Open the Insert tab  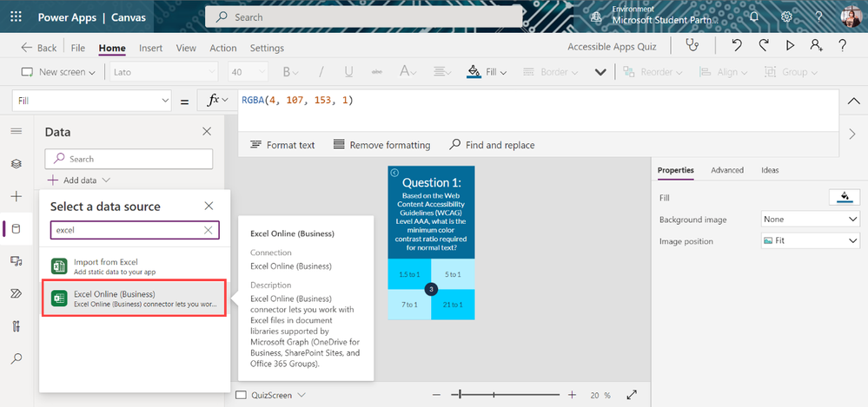click(x=150, y=48)
